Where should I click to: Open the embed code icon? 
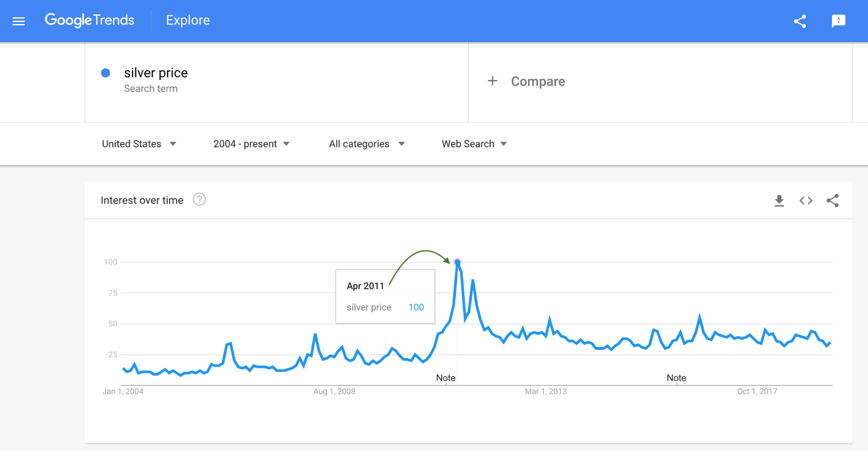(x=806, y=201)
